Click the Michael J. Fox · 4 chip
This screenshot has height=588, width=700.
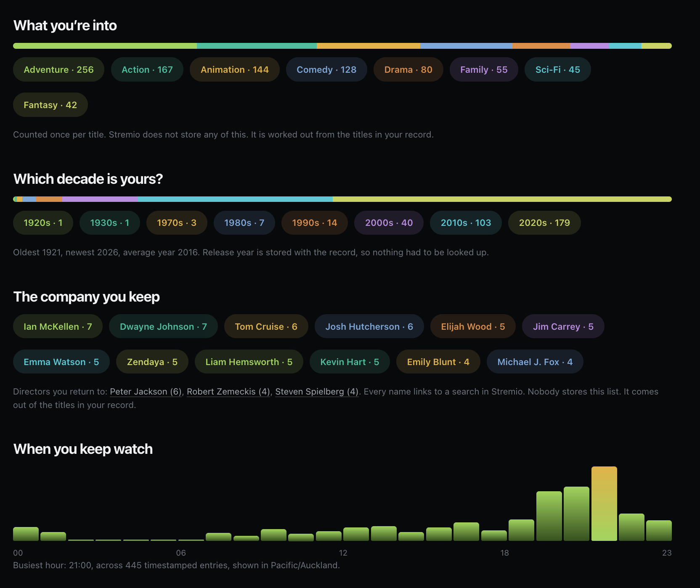point(535,362)
